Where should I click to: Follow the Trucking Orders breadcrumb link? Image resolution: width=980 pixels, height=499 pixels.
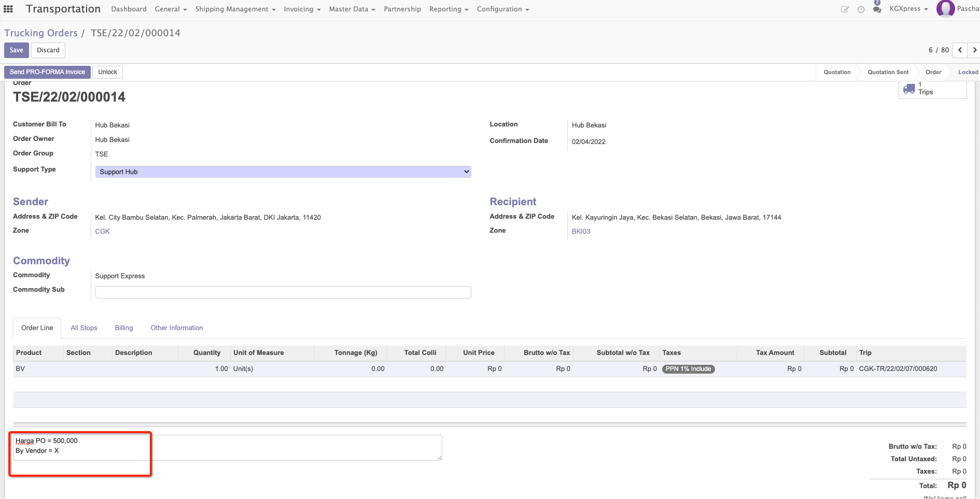(41, 33)
